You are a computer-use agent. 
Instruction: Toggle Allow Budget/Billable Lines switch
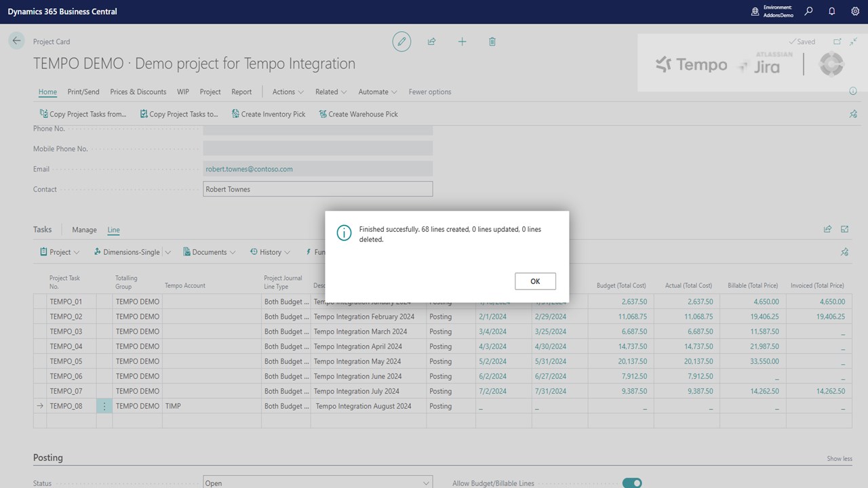(632, 483)
